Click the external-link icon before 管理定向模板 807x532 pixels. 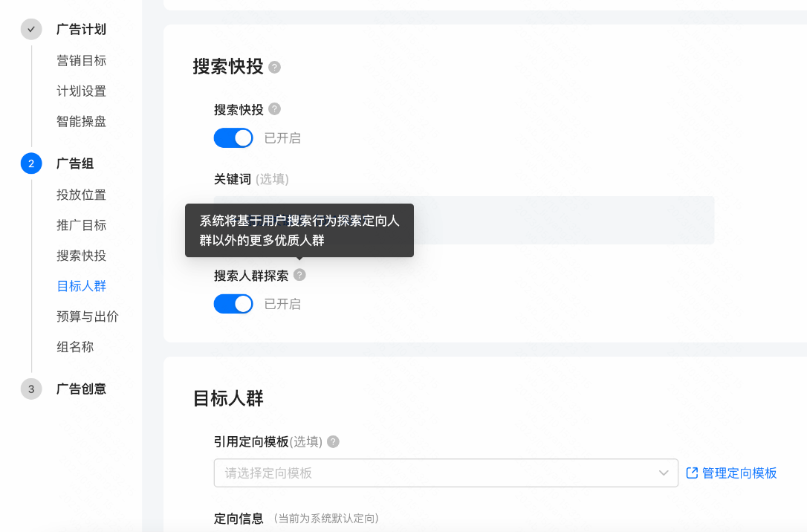[691, 473]
